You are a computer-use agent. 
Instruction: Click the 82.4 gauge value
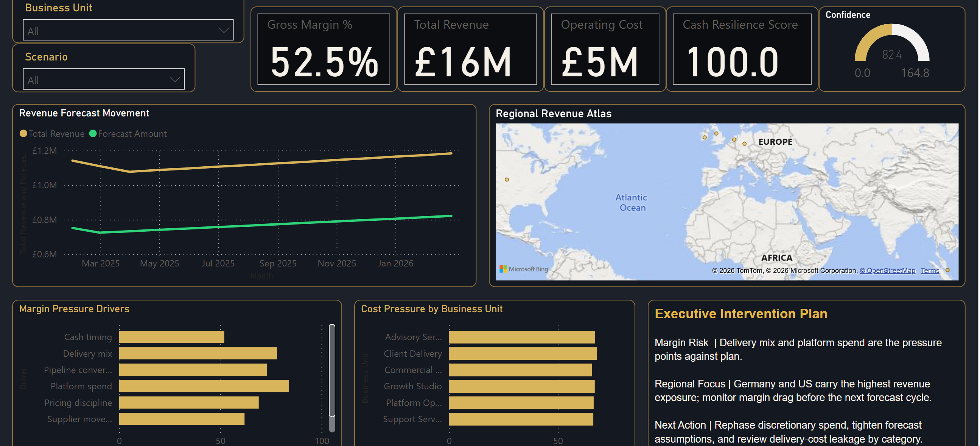(892, 55)
